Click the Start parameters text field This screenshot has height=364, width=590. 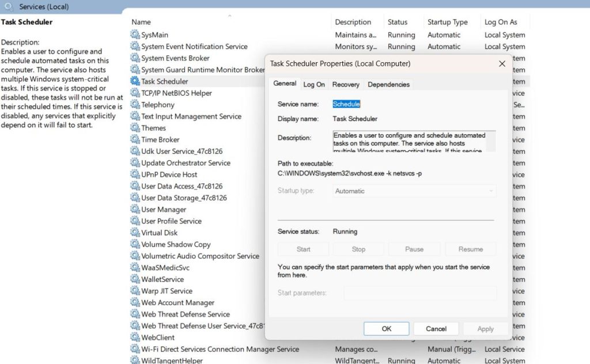point(420,293)
